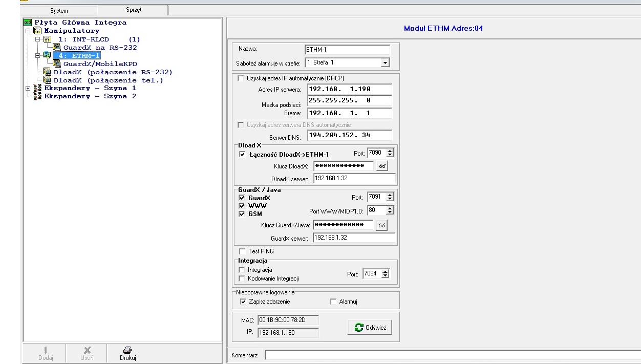Click the DloadX port number field 7090
The height and width of the screenshot is (364, 641).
pyautogui.click(x=377, y=153)
